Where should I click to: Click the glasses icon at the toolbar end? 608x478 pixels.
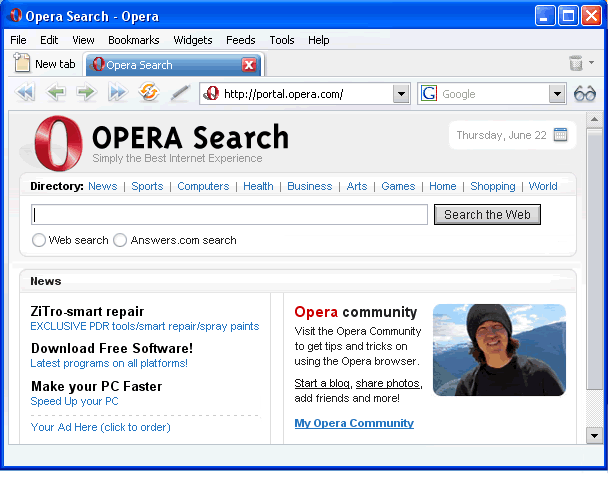(x=585, y=94)
